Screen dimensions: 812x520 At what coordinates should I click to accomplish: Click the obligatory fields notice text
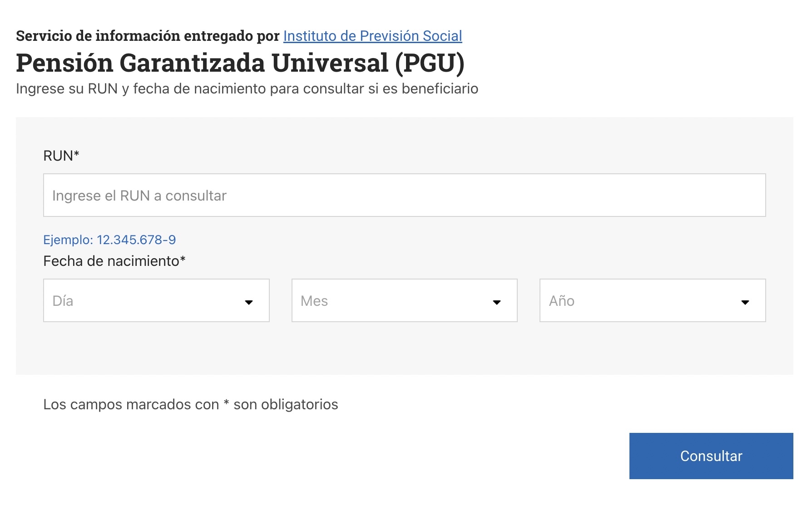point(191,404)
